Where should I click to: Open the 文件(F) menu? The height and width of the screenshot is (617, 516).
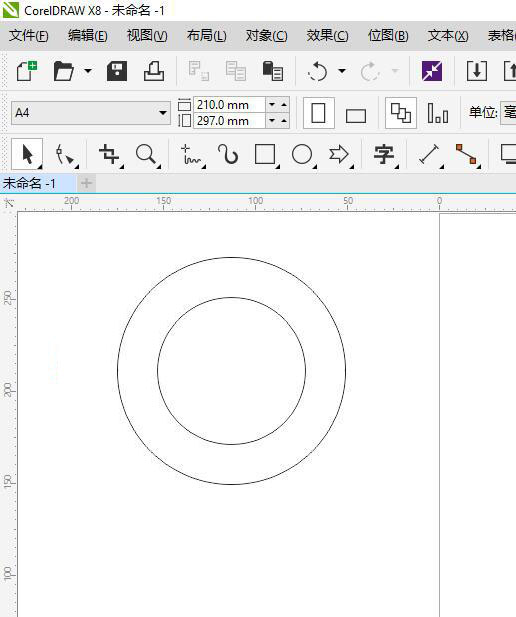28,36
